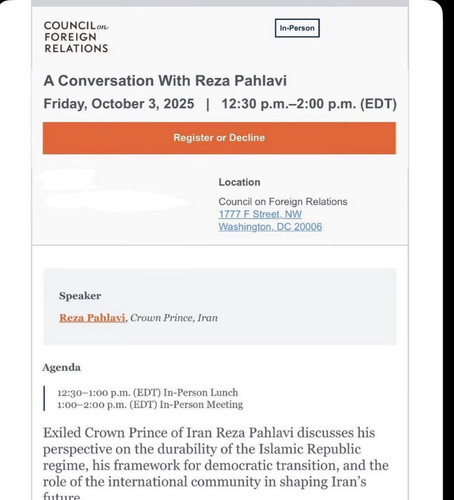
Task: Click the Speaker heading
Action: [x=80, y=296]
